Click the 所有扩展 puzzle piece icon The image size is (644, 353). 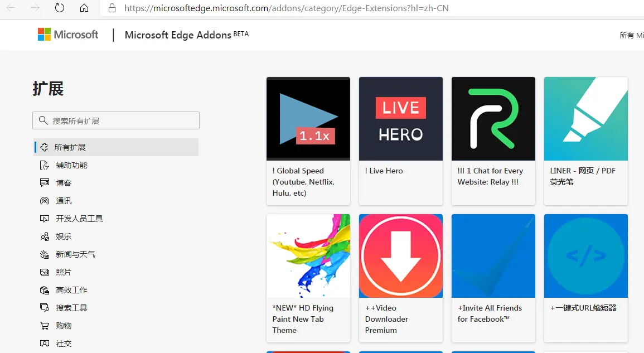pyautogui.click(x=45, y=147)
